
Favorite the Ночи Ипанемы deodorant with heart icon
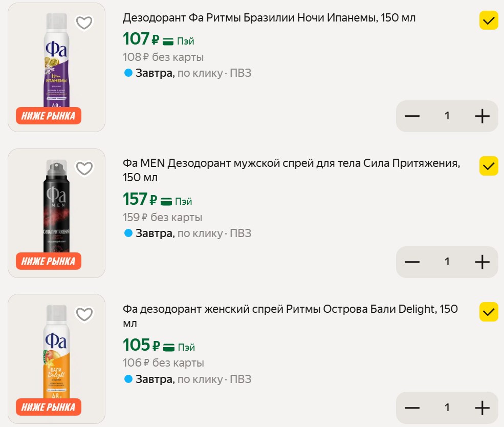(84, 23)
